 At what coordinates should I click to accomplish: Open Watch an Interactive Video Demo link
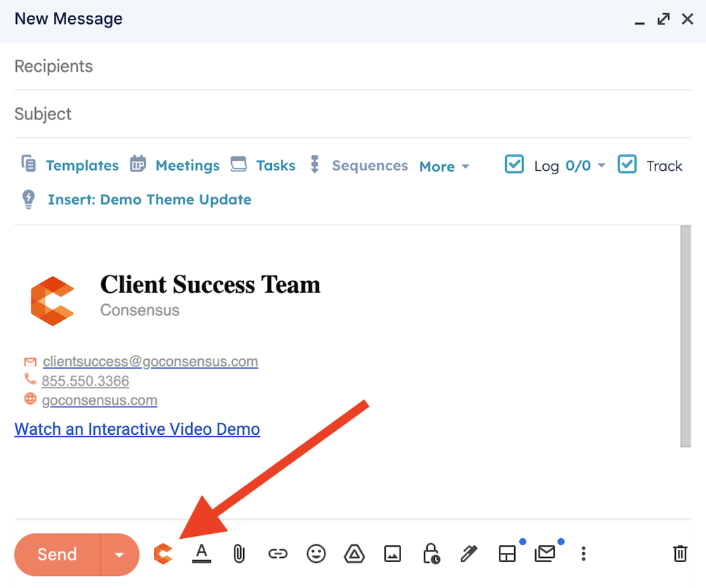(x=137, y=429)
